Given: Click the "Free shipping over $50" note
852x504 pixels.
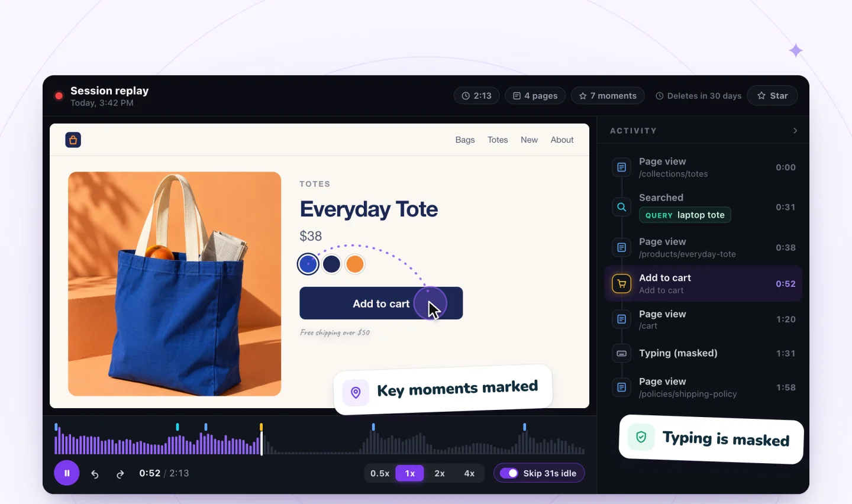Looking at the screenshot, I should point(335,332).
